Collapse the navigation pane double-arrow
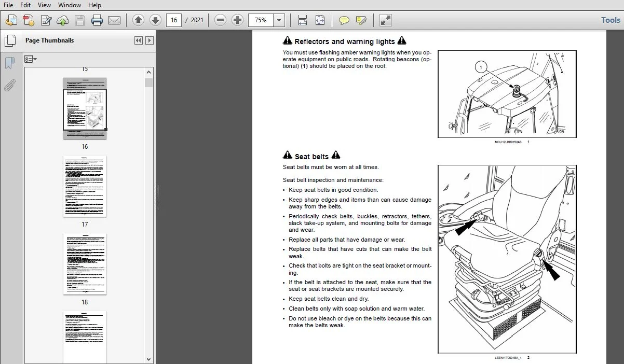The width and height of the screenshot is (624, 364). pyautogui.click(x=138, y=40)
